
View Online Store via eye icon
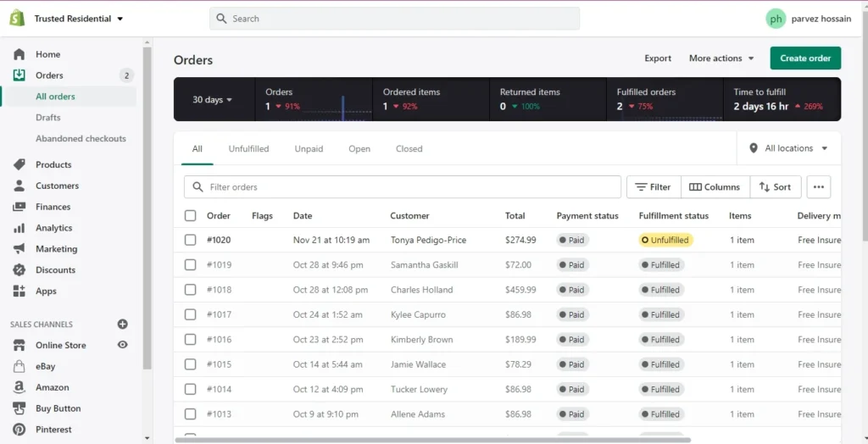122,345
